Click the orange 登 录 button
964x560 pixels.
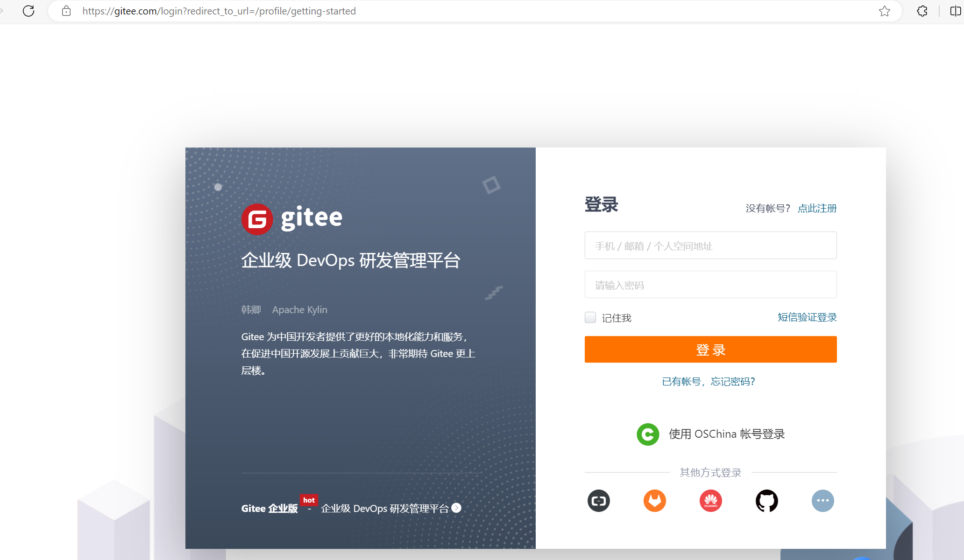(x=710, y=349)
